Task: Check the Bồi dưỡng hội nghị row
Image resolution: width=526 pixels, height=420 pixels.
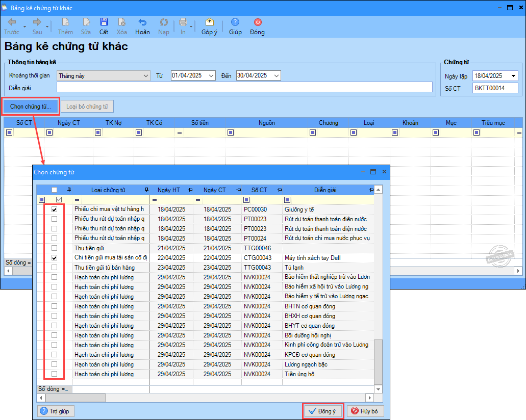Action: (55, 335)
